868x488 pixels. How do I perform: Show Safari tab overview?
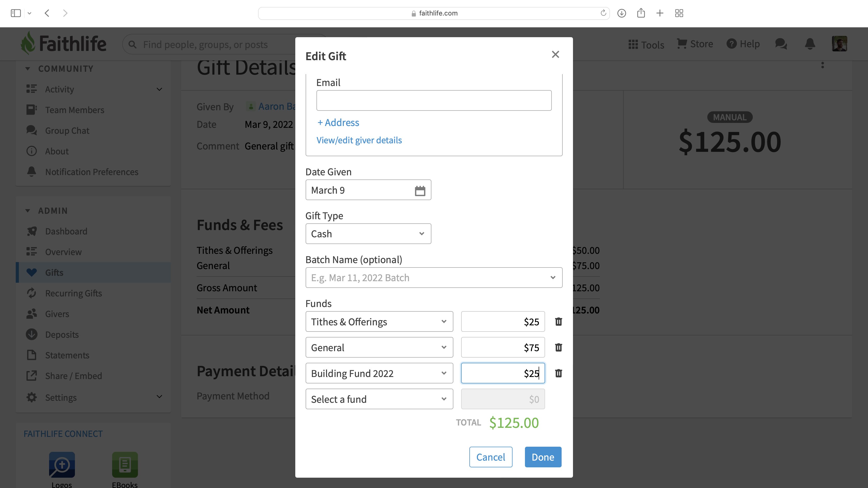[679, 13]
